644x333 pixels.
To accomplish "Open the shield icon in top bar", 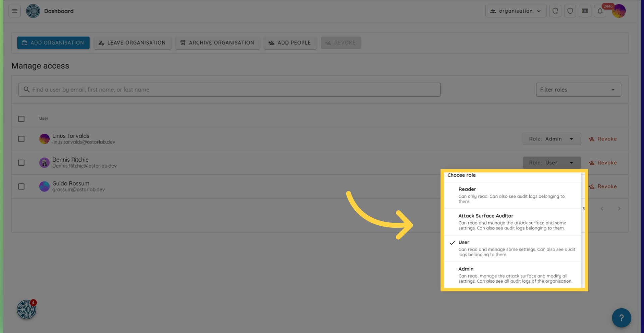I will click(x=570, y=11).
